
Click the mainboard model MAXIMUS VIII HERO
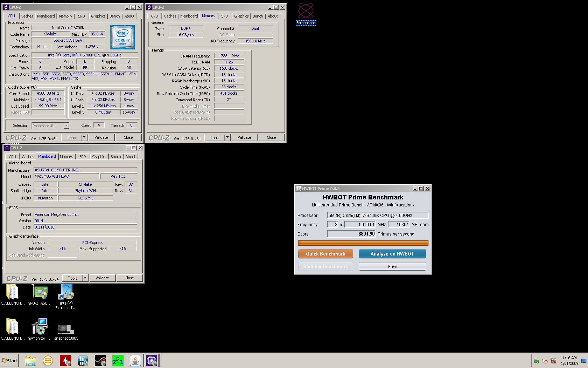click(66, 177)
